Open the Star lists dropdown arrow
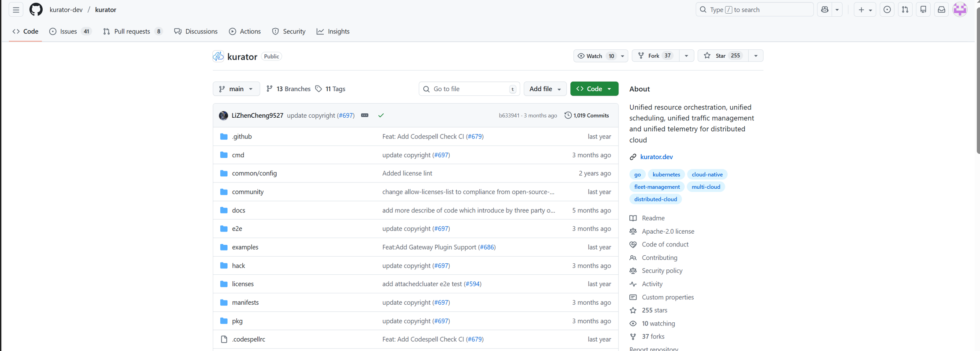The width and height of the screenshot is (980, 351). 756,56
